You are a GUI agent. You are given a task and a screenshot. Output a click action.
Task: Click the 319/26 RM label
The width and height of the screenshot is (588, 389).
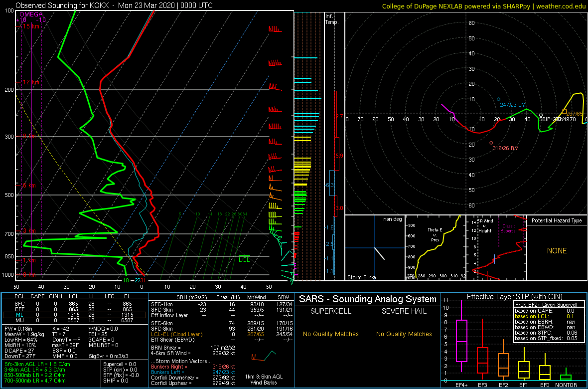pyautogui.click(x=505, y=148)
